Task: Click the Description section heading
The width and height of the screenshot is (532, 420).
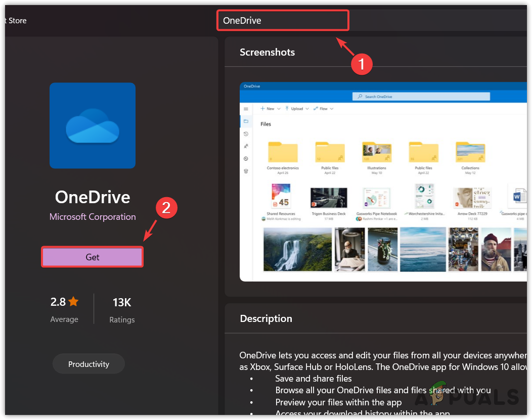Action: [266, 318]
